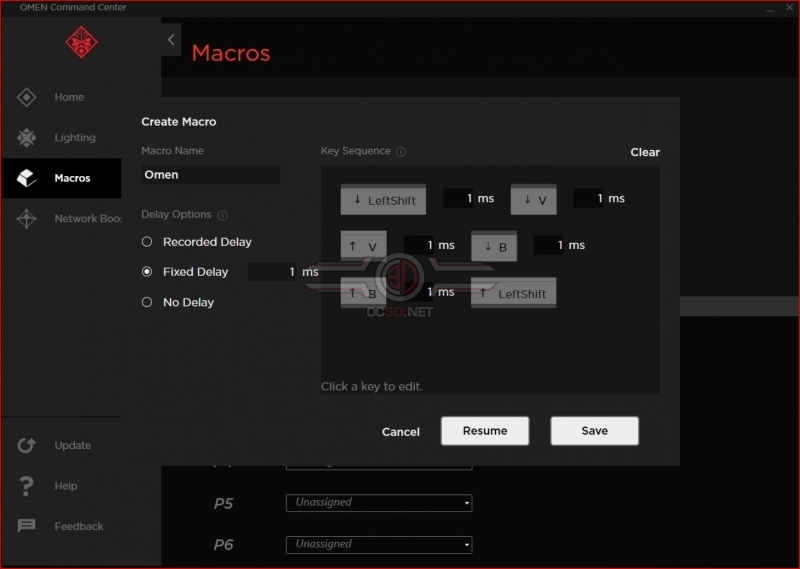
Task: Click the Macro Name field containing Omen
Action: (211, 175)
